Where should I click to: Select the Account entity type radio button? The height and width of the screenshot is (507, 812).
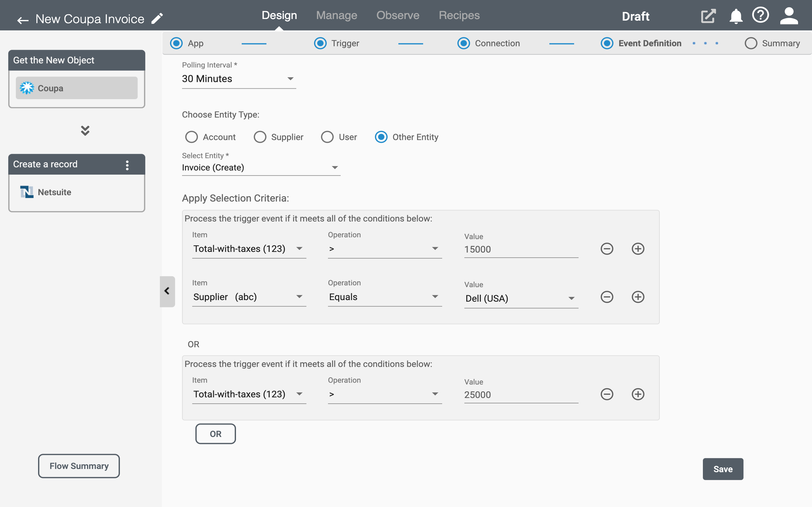[191, 137]
